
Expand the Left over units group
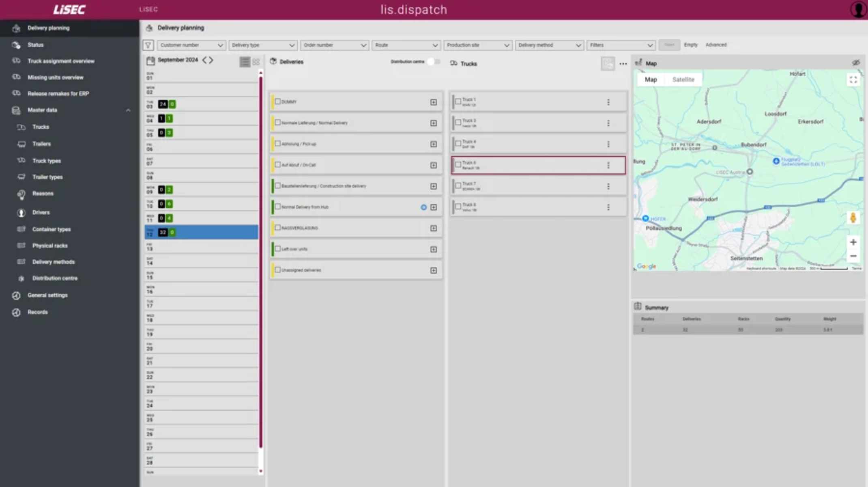click(434, 250)
